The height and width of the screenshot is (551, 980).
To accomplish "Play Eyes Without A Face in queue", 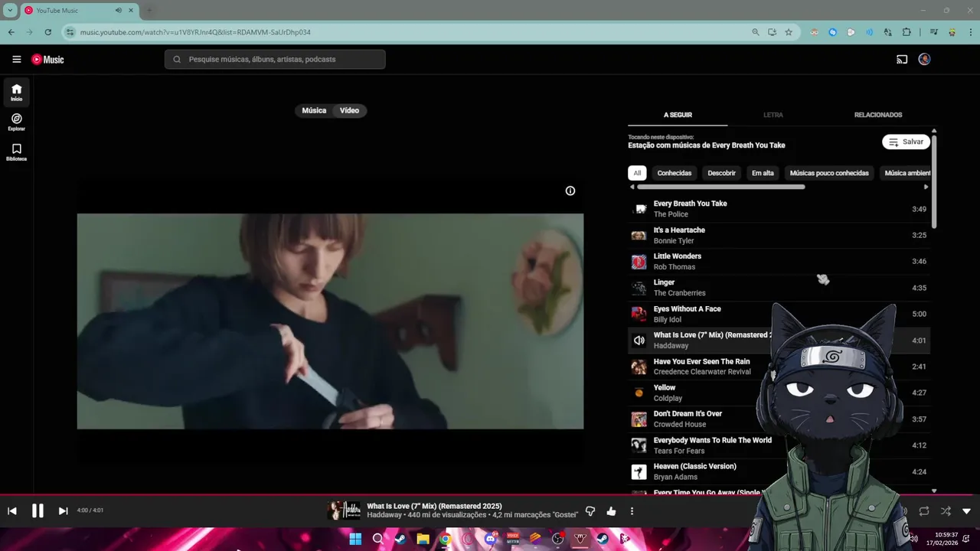I will pyautogui.click(x=779, y=314).
